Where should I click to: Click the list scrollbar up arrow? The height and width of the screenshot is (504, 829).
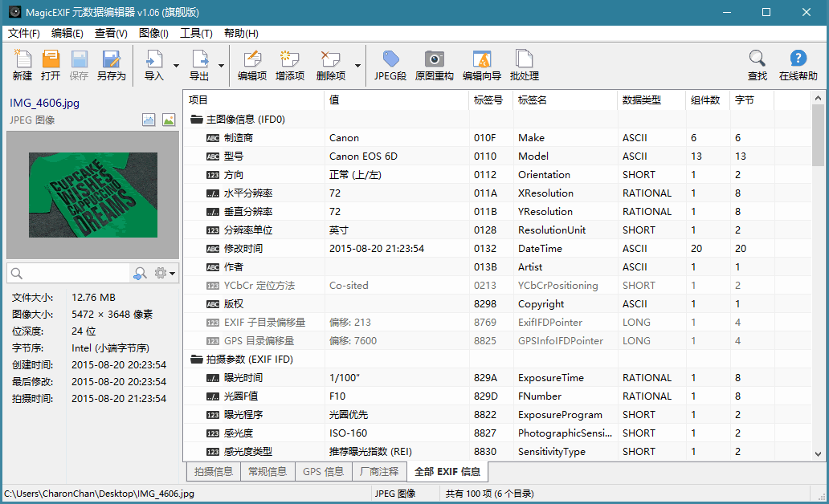point(818,98)
